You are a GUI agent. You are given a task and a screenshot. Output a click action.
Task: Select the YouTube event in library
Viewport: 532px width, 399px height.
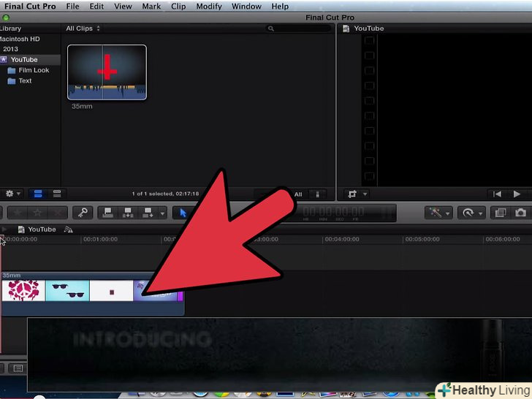click(x=30, y=60)
